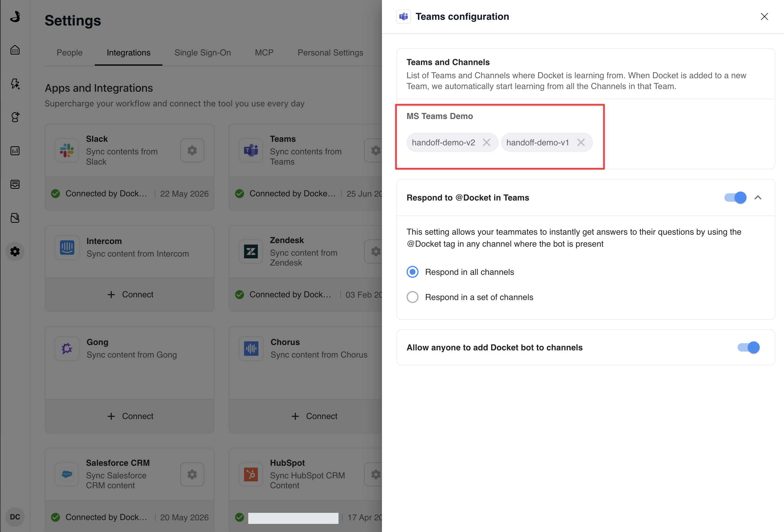Click the MS Teams Demo team name

[x=439, y=116]
